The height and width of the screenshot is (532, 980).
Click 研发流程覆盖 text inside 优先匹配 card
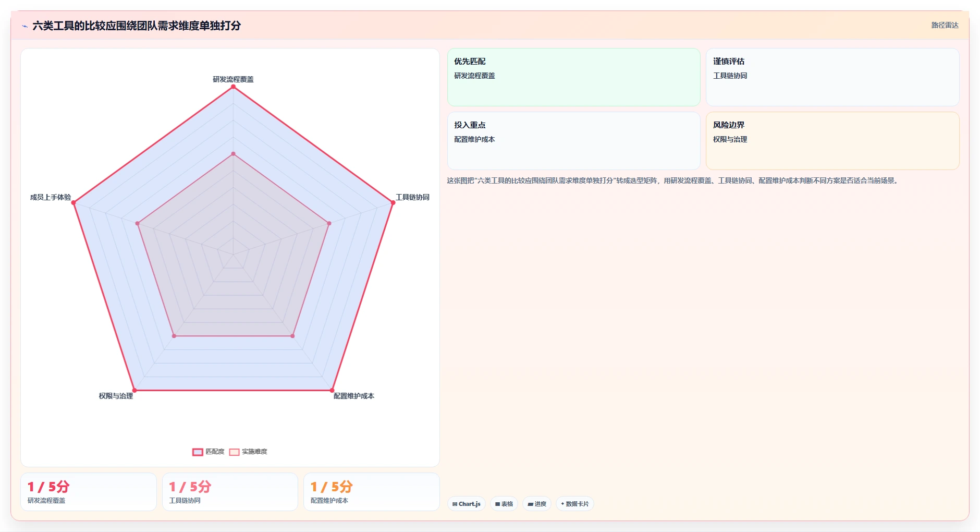click(474, 76)
